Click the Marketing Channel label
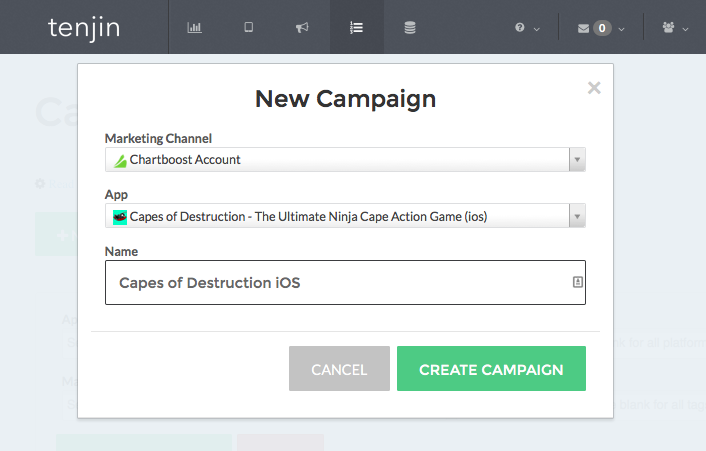The image size is (706, 451). click(158, 139)
